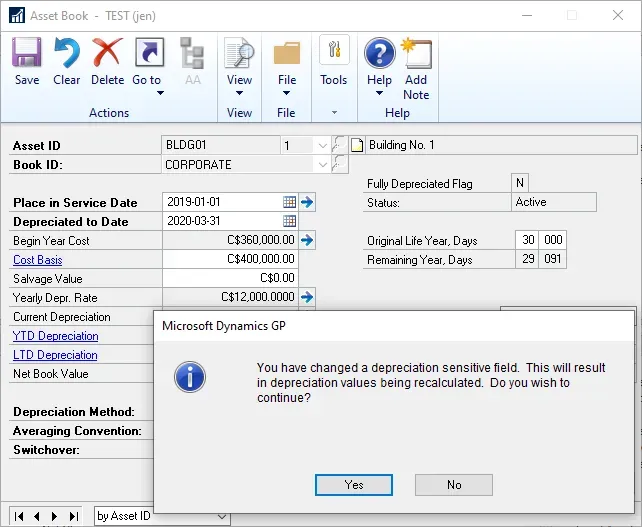Expand the Go to dropdown arrow
The height and width of the screenshot is (527, 642).
point(160,94)
